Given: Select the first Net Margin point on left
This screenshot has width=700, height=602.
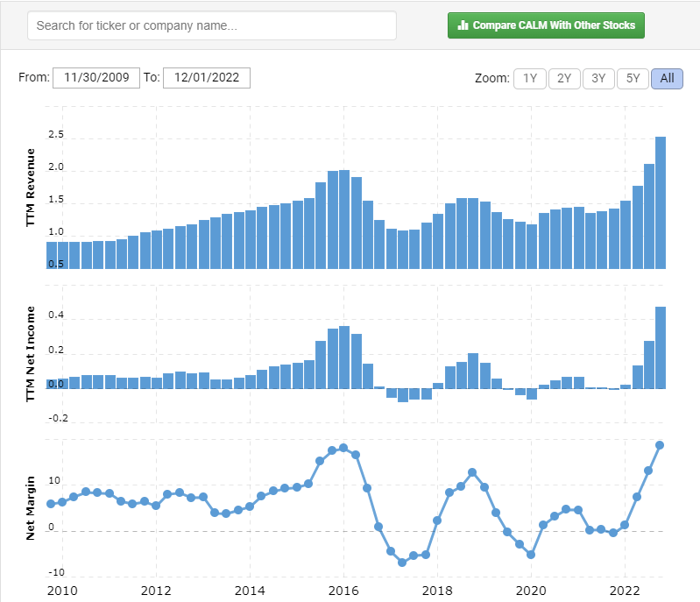Looking at the screenshot, I should [x=51, y=504].
